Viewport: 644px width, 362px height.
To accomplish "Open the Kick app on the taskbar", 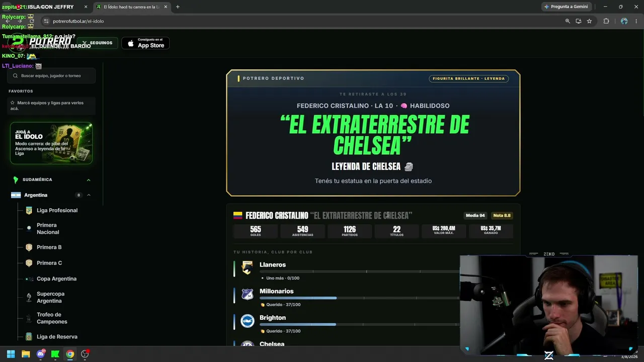I will (55, 354).
